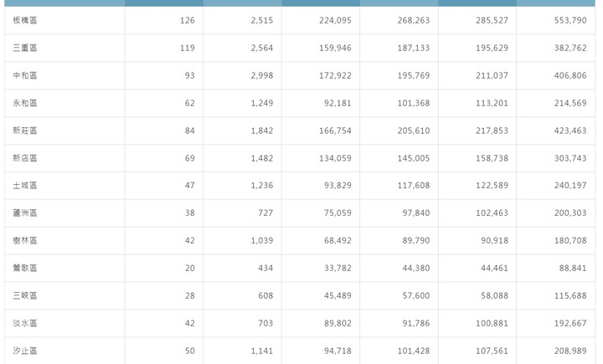Select the 新店區 row label
Image resolution: width=603 pixels, height=364 pixels.
click(x=26, y=158)
